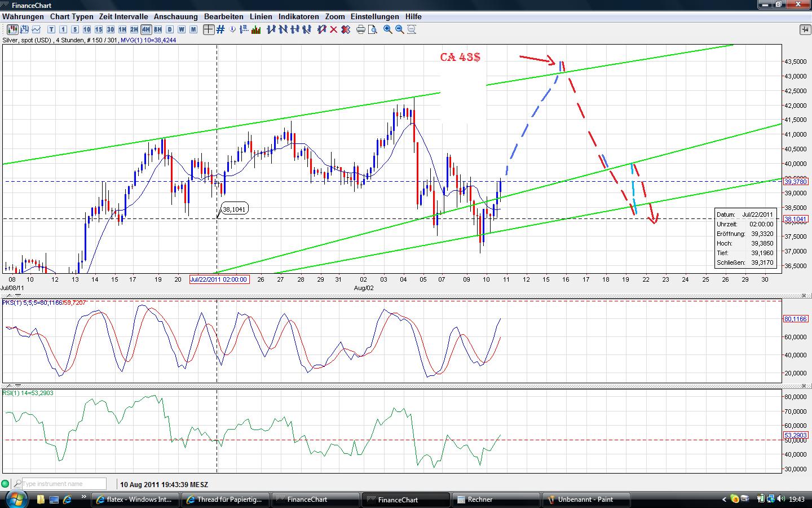Select the daily (D) interval
The image size is (812, 508).
click(170, 29)
